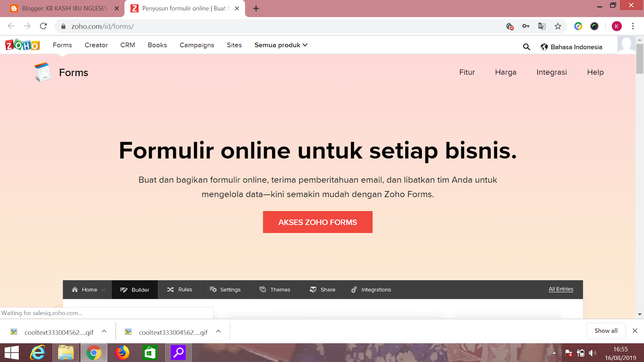Click the globe language icon
644x362 pixels.
pyautogui.click(x=544, y=47)
